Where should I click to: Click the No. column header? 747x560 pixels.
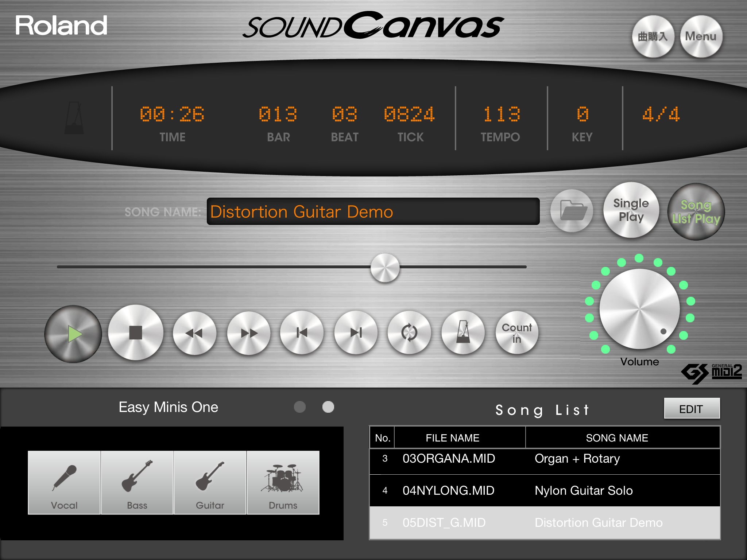(383, 437)
